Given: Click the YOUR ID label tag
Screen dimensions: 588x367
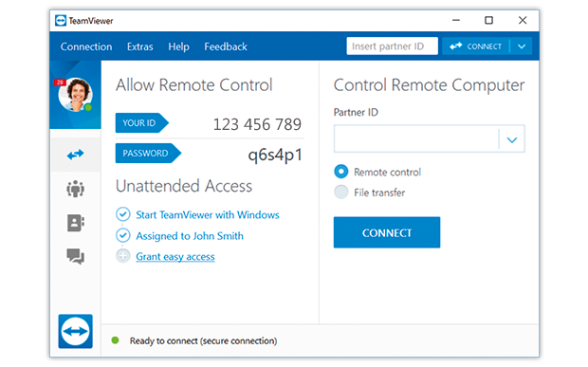Looking at the screenshot, I should (x=141, y=123).
